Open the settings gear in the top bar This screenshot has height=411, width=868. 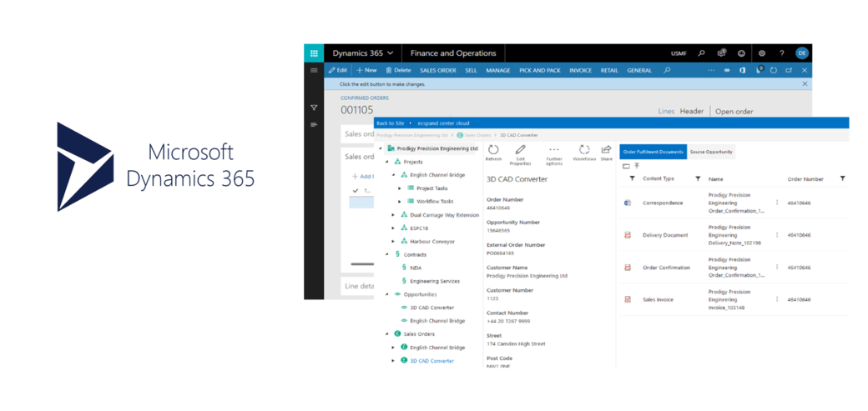click(x=762, y=53)
